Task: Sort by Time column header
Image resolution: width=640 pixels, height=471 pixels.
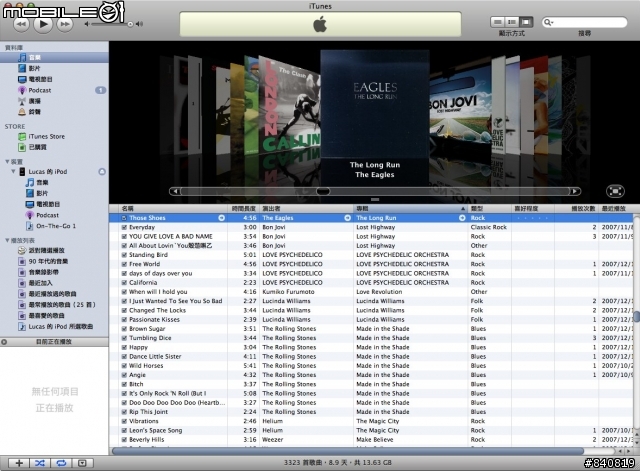Action: click(x=244, y=209)
